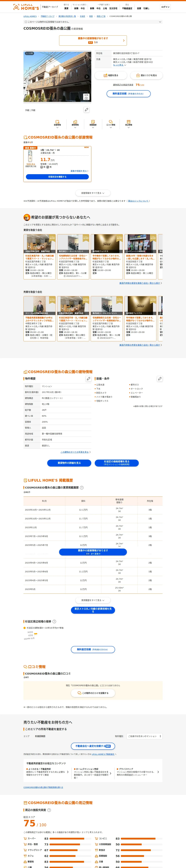Expand 賃貸履歴をすべて見る
186x868 pixels.
click(x=93, y=600)
